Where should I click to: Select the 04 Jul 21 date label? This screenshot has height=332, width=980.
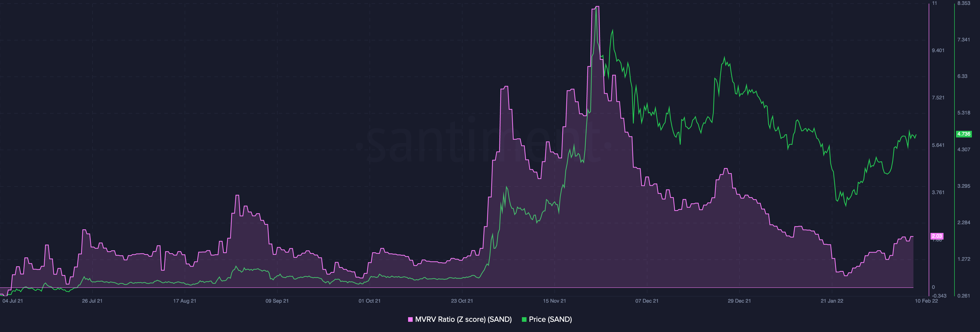(x=13, y=301)
